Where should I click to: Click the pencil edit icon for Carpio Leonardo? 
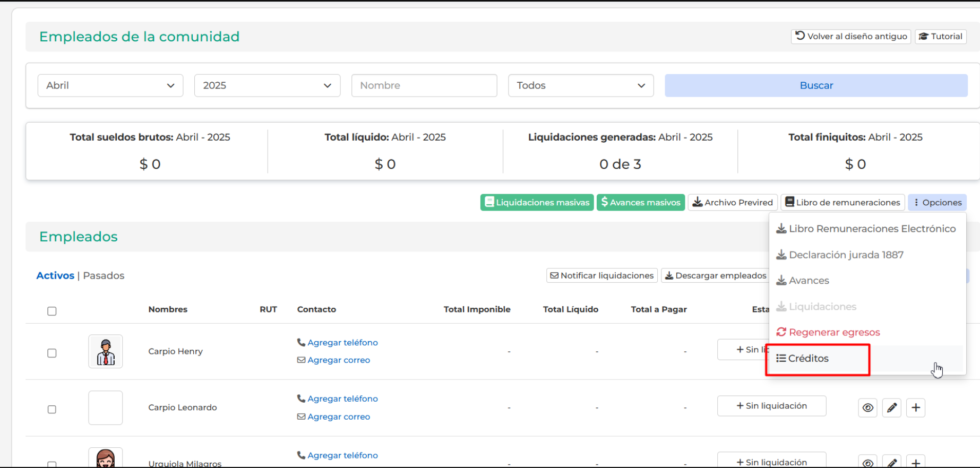pos(892,408)
